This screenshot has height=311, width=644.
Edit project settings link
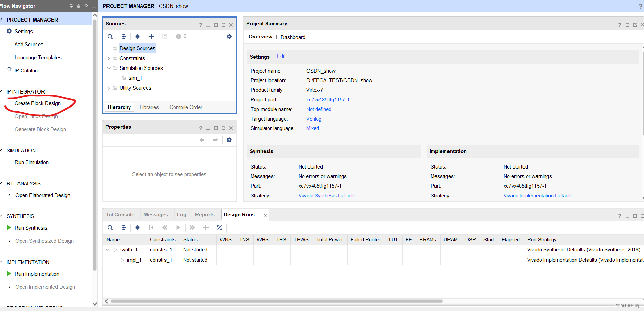click(281, 56)
